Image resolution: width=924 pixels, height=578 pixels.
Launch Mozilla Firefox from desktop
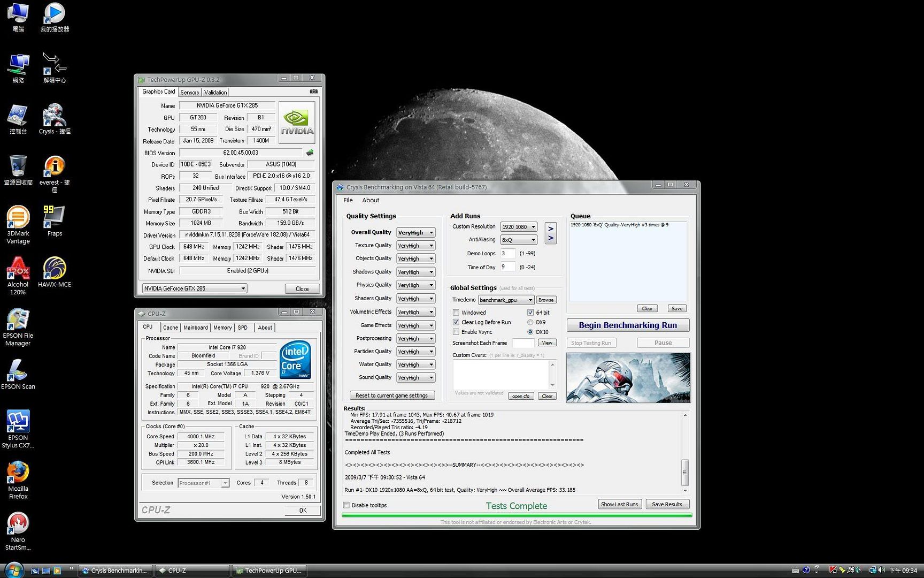[x=18, y=480]
